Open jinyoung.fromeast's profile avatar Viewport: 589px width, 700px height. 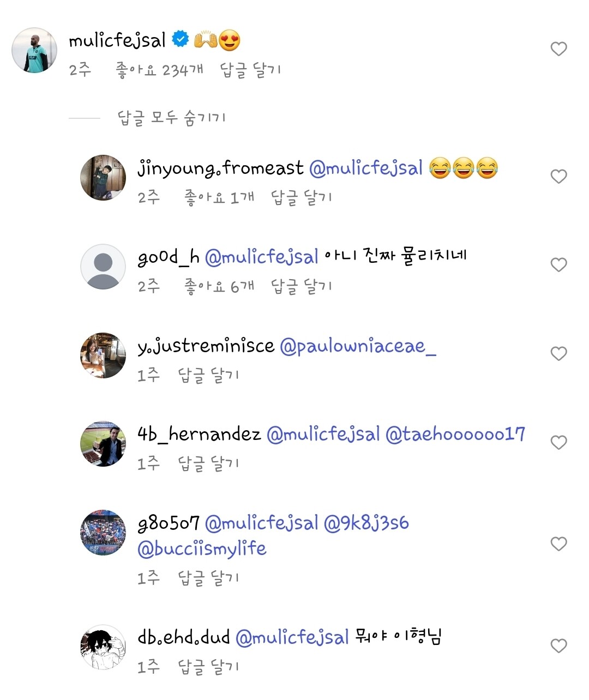(x=103, y=178)
